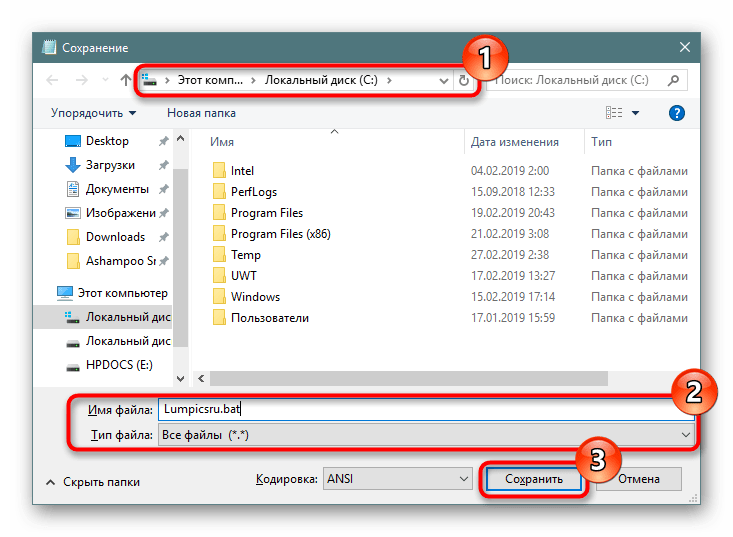The image size is (733, 537).
Task: Sort by 'Имя' column header
Action: [222, 142]
